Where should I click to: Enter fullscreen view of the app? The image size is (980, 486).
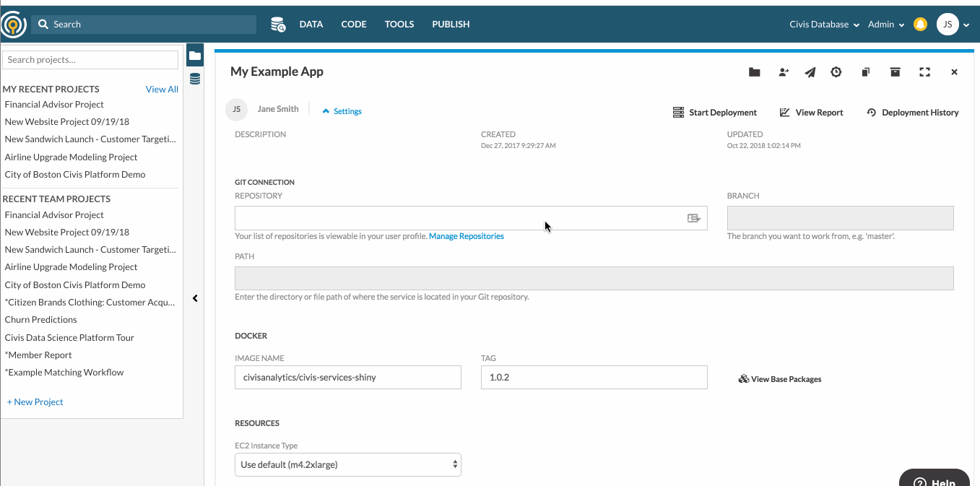924,72
